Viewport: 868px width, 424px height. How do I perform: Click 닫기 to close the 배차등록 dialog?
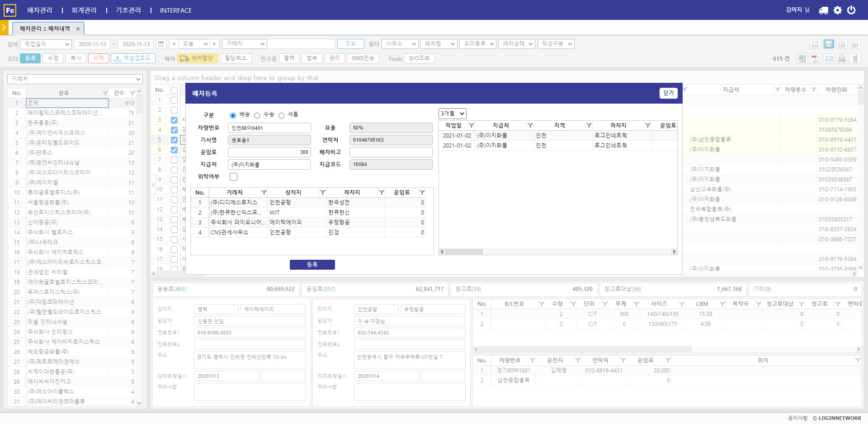668,93
